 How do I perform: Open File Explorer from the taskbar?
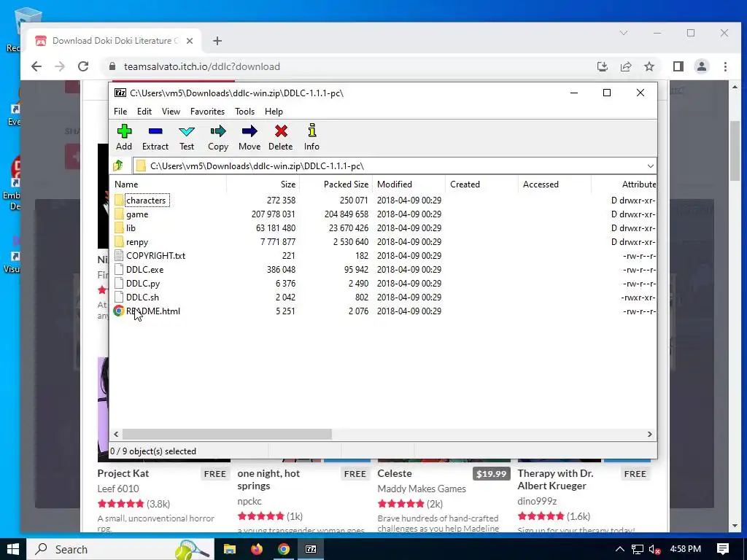pyautogui.click(x=230, y=549)
